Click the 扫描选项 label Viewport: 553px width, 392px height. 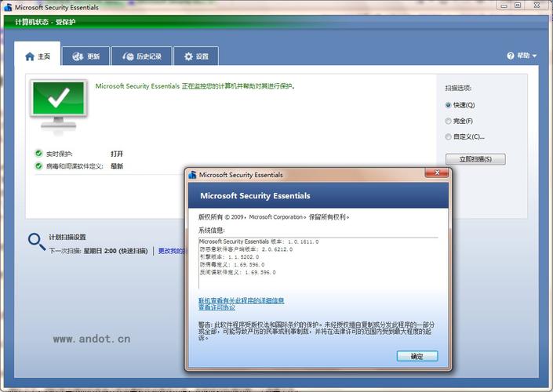point(458,88)
